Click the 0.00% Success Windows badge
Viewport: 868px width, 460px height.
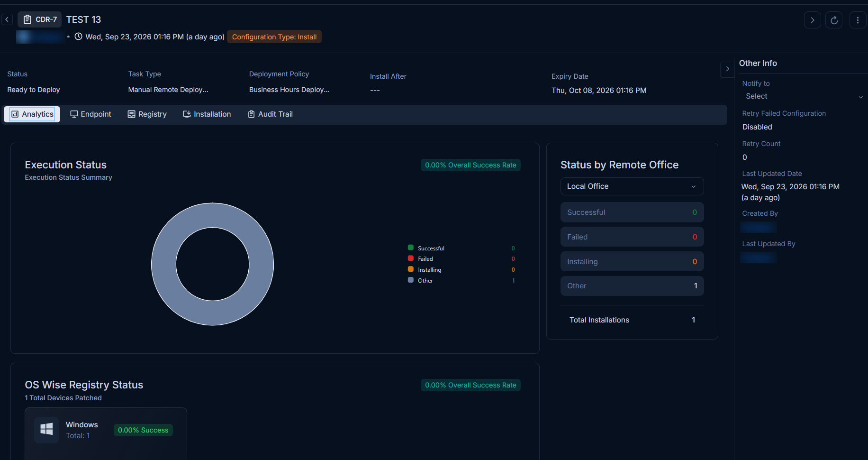pos(143,430)
